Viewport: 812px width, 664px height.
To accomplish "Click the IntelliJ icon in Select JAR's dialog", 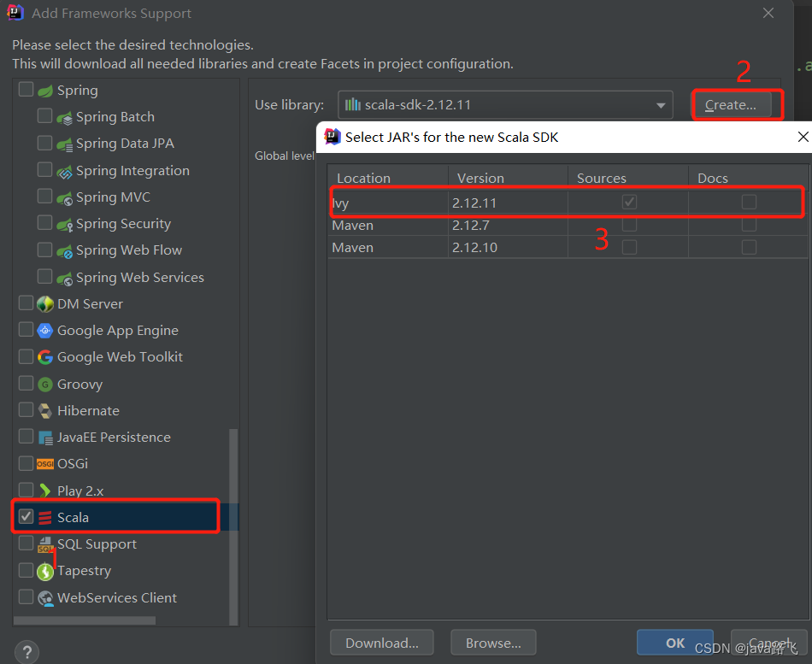I will point(332,137).
